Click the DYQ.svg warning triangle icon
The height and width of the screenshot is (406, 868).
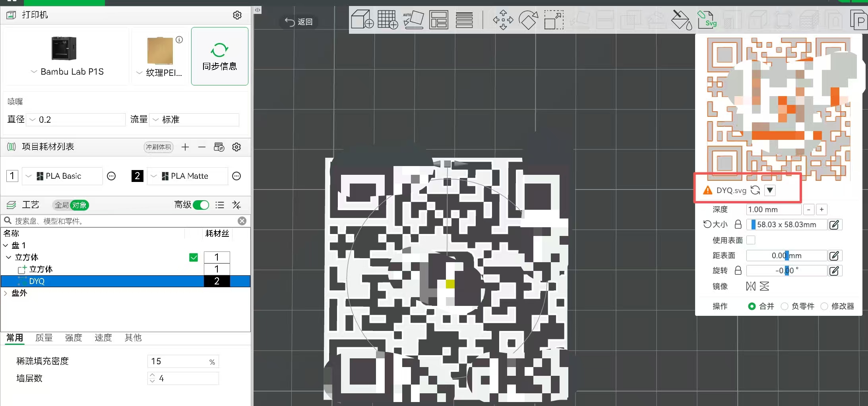707,190
